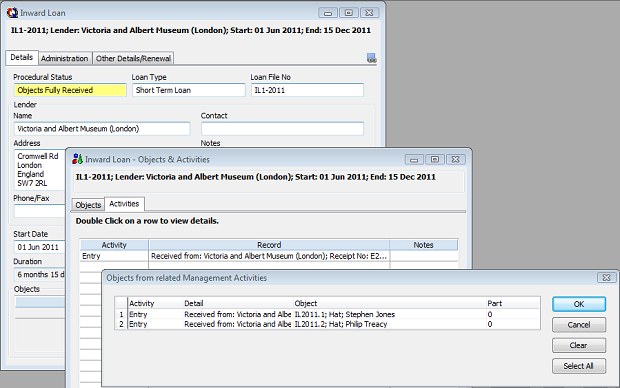The width and height of the screenshot is (620, 388).
Task: Click the Start Date field
Action: click(40, 247)
